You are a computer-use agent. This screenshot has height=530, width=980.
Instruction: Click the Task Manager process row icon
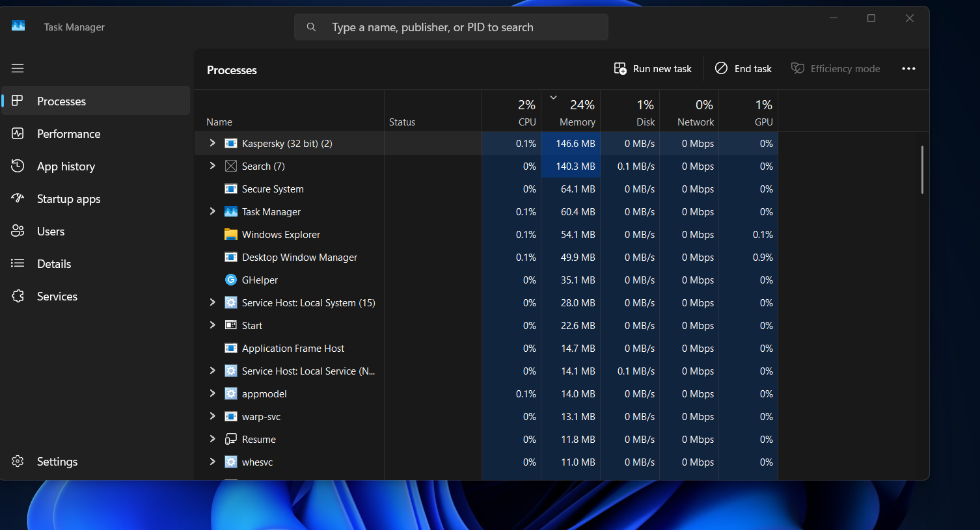coord(230,211)
